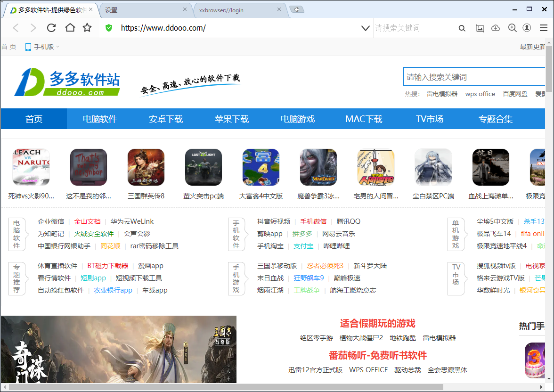Reload the current page

coord(51,28)
